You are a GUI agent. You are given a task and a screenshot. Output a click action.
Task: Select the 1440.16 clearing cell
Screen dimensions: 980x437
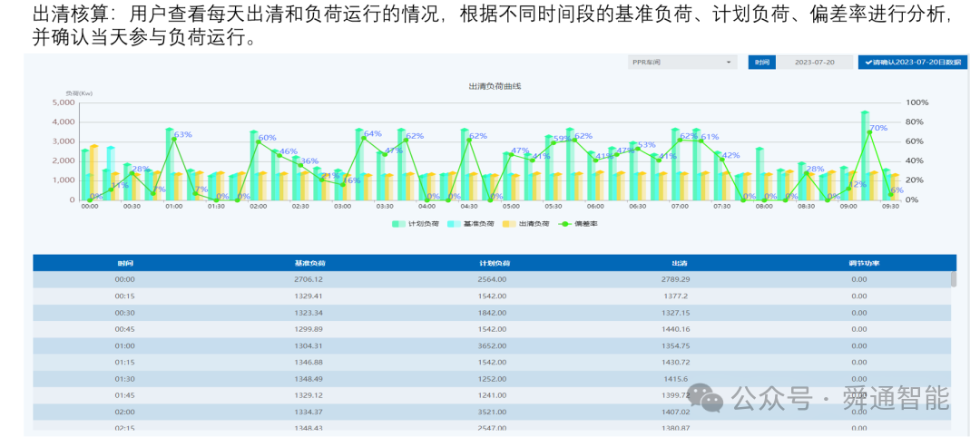coord(678,330)
